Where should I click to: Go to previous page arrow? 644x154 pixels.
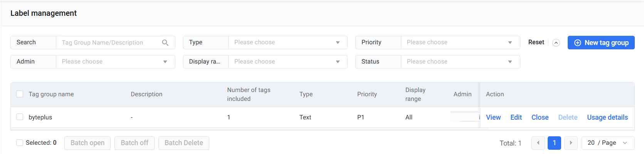(x=538, y=143)
